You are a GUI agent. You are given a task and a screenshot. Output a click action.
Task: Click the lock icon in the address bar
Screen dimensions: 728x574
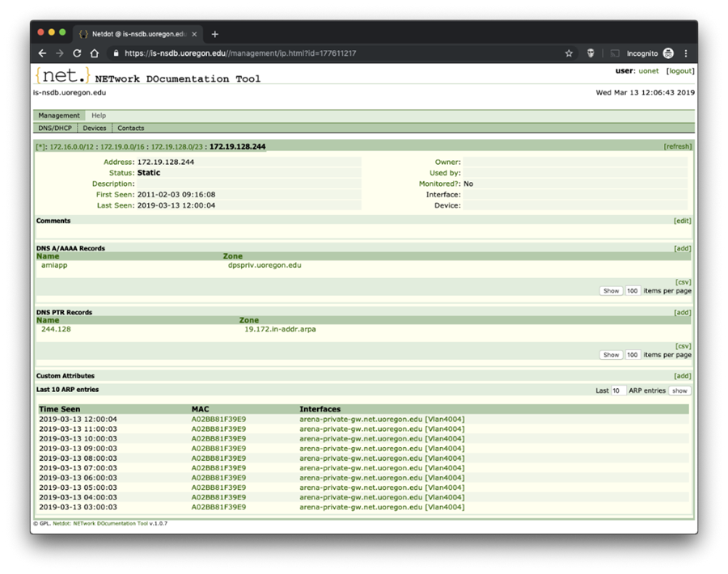116,53
